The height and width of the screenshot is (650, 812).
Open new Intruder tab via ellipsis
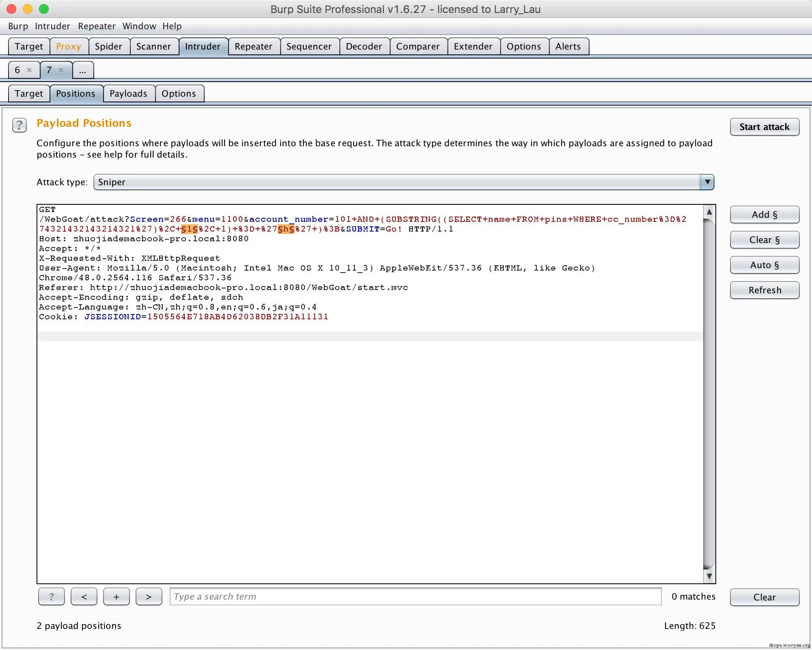click(x=83, y=70)
